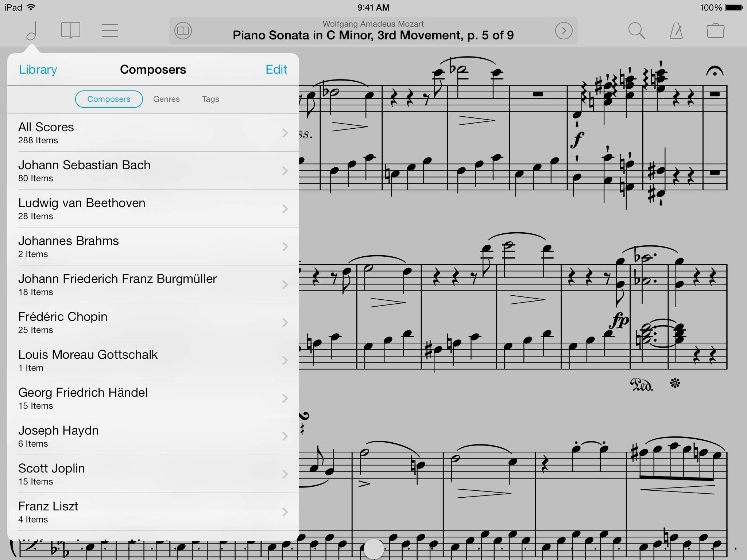Open the Setlists three-line menu icon
Viewport: 747px width, 560px height.
point(110,30)
